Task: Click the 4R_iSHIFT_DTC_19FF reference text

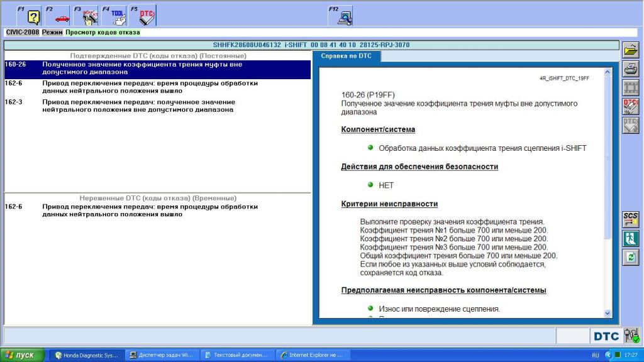Action: click(x=564, y=79)
